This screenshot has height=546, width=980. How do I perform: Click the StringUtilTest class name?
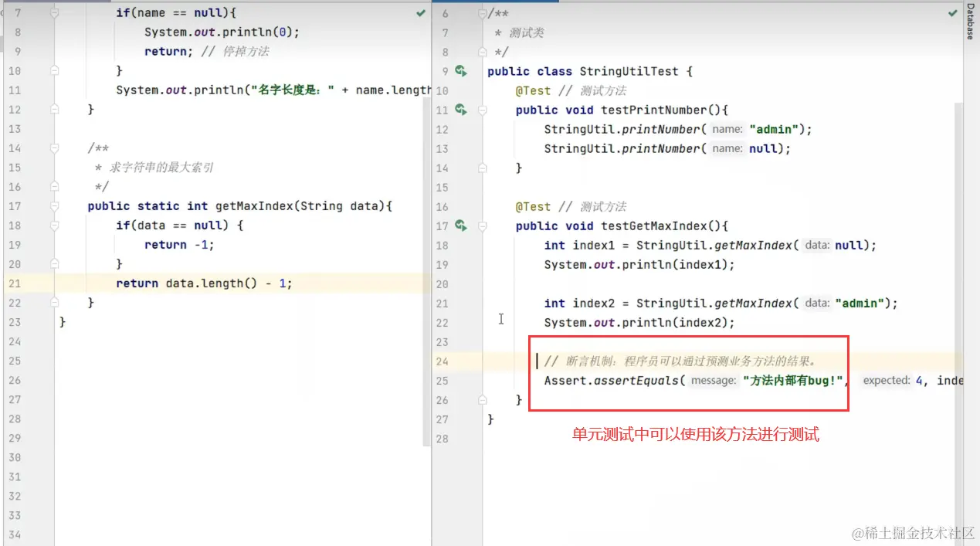coord(629,71)
